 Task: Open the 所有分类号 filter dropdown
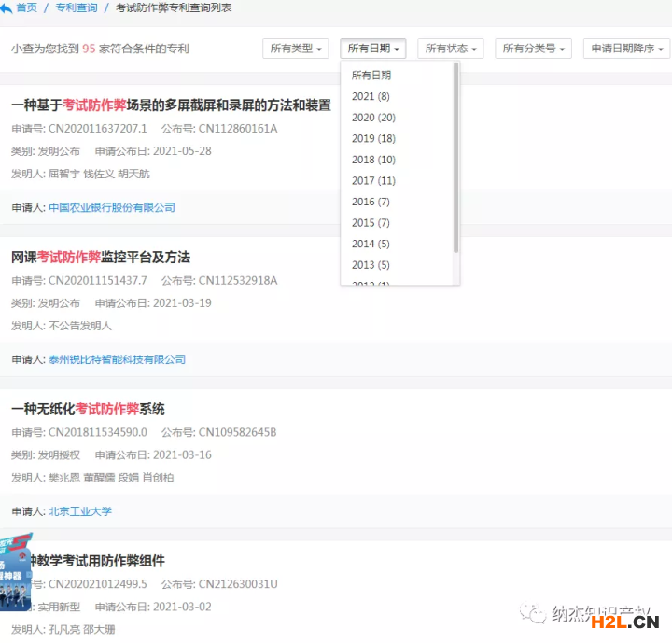(x=533, y=49)
